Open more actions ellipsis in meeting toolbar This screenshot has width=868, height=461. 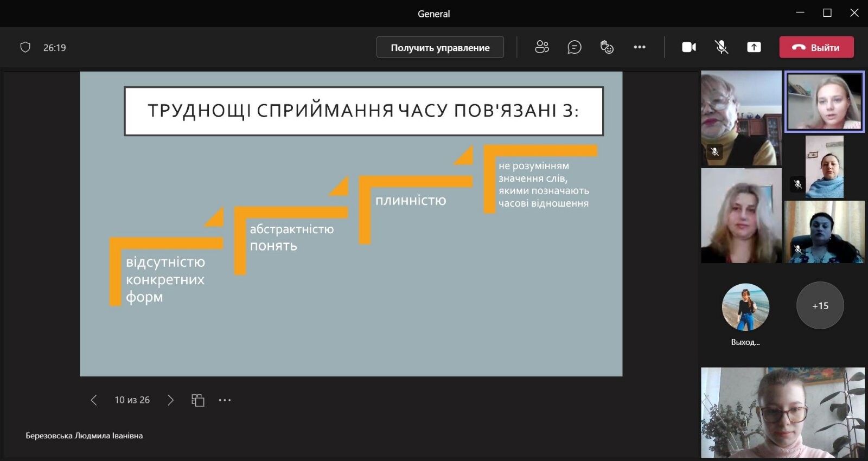tap(640, 47)
